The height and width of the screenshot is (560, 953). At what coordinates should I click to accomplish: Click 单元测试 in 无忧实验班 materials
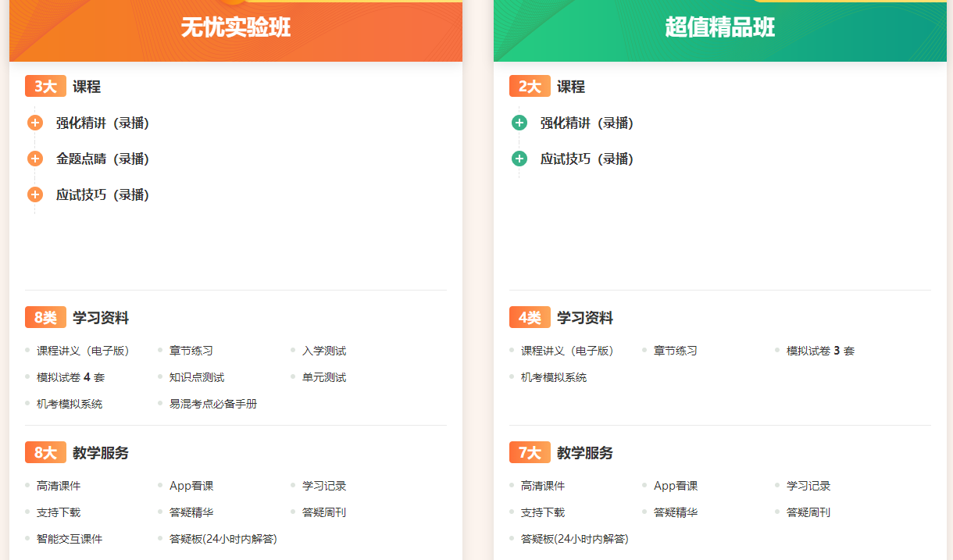click(324, 378)
